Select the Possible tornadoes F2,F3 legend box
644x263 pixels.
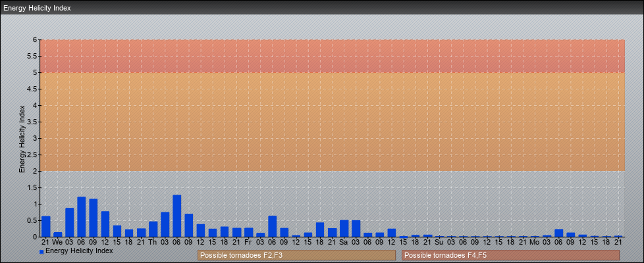click(296, 255)
